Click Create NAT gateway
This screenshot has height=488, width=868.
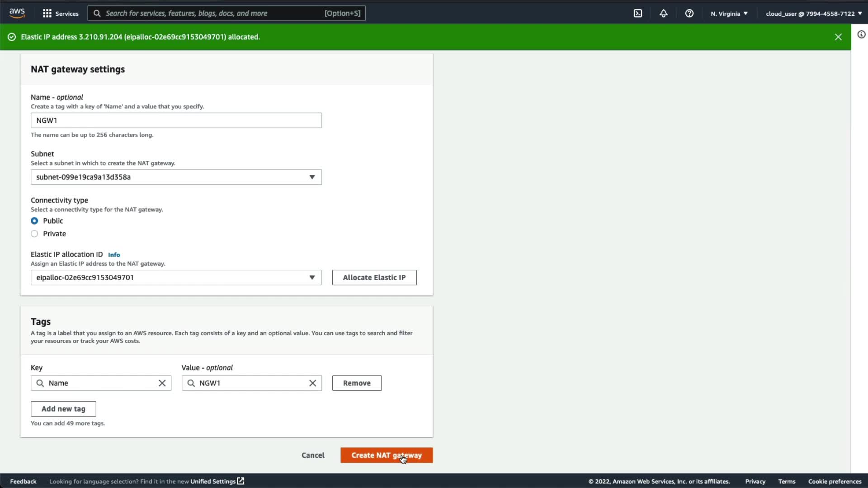(386, 455)
